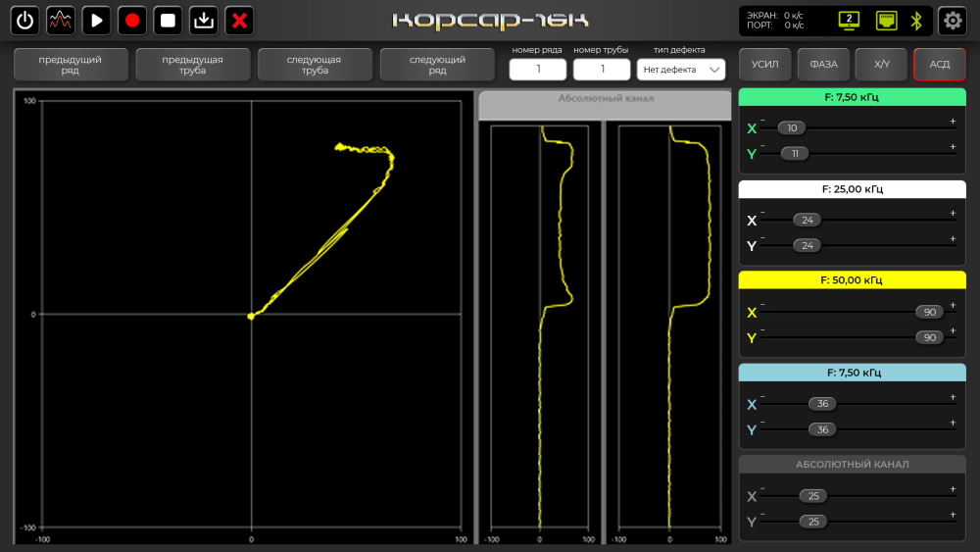Click the Ethernet port icon
This screenshot has height=552, width=980.
(885, 21)
